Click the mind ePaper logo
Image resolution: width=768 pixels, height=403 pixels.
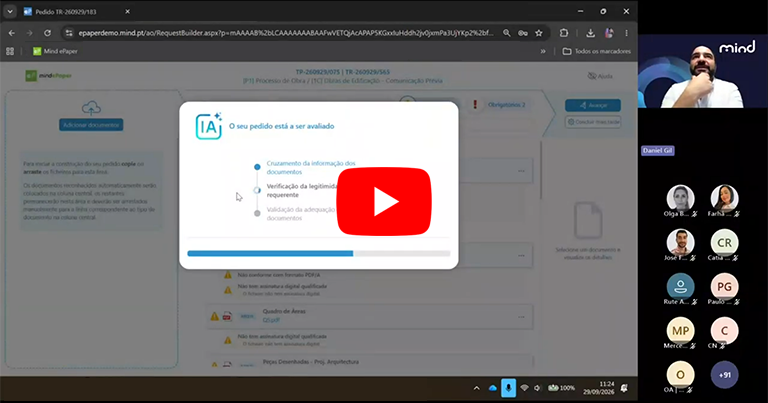(48, 75)
